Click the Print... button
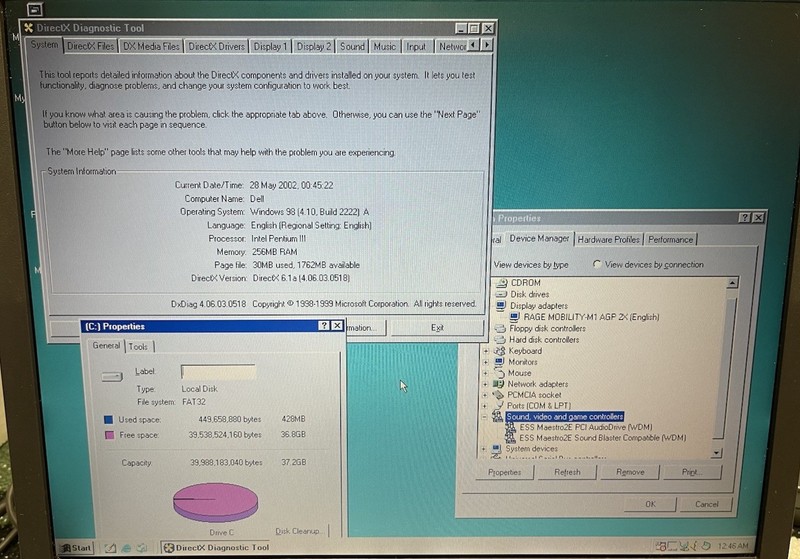 coord(692,472)
